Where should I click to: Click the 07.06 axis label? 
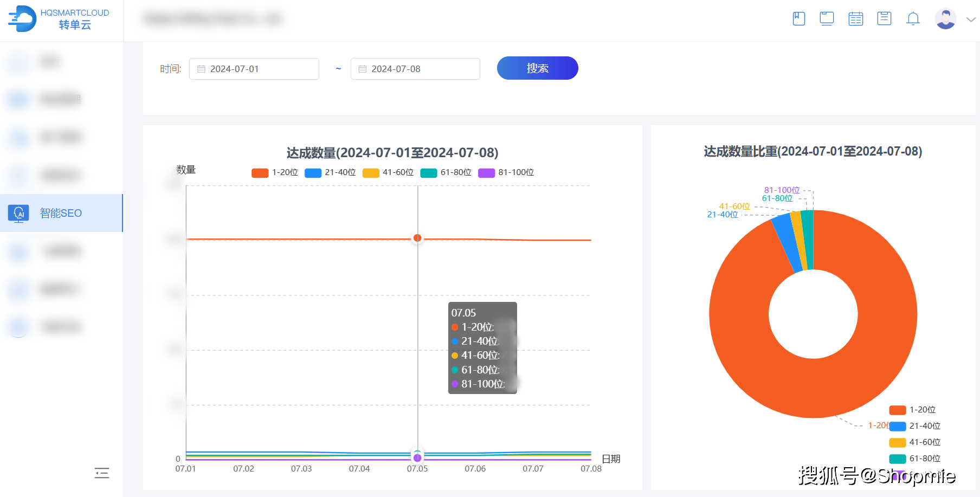(475, 468)
